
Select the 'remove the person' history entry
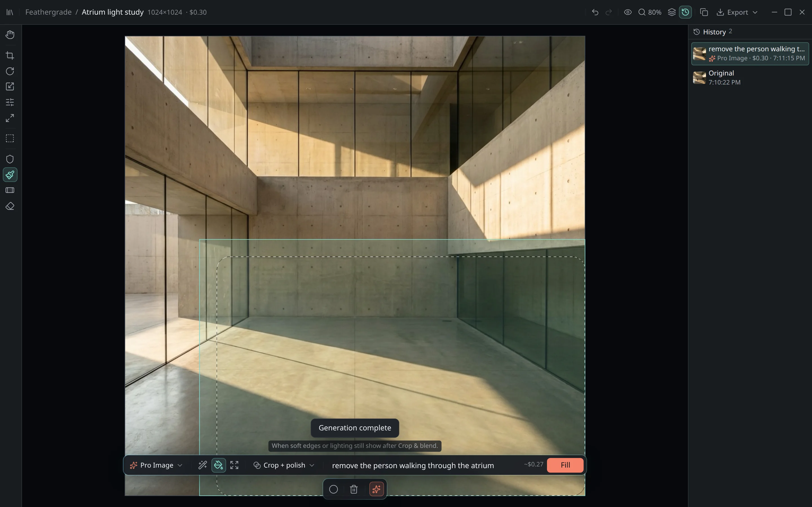750,54
